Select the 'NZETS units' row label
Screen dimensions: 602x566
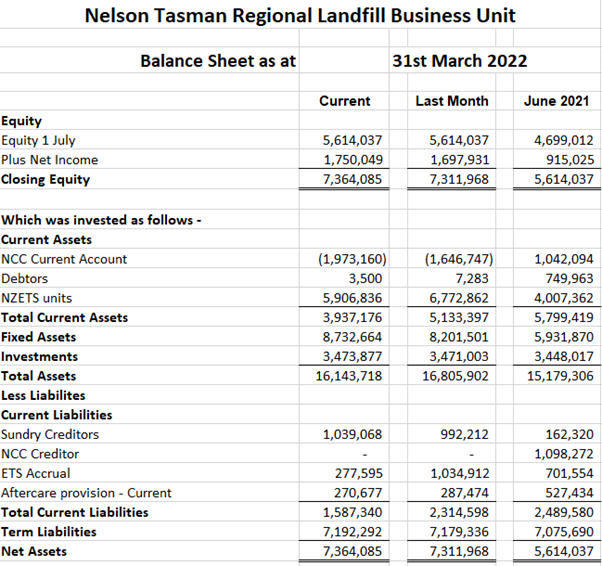click(x=36, y=298)
